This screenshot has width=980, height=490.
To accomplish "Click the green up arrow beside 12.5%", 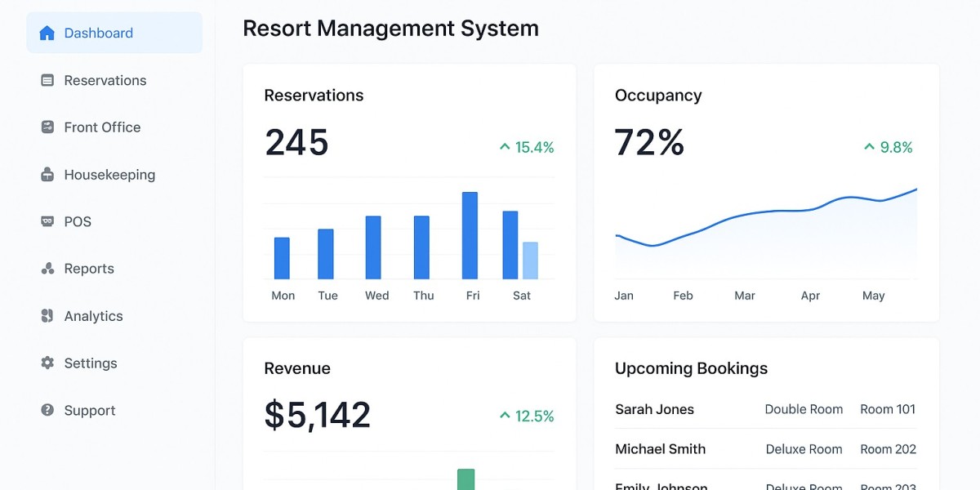I will pyautogui.click(x=505, y=416).
